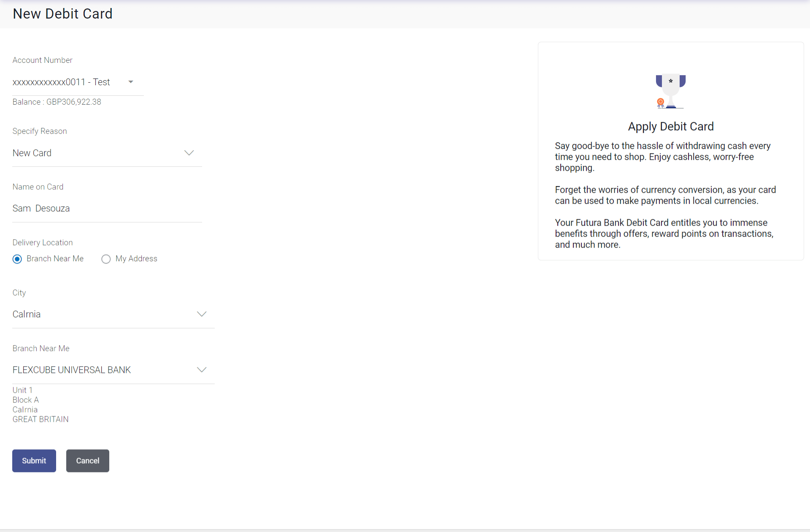The image size is (810, 532).
Task: Click the Calrnia city value
Action: 27,314
